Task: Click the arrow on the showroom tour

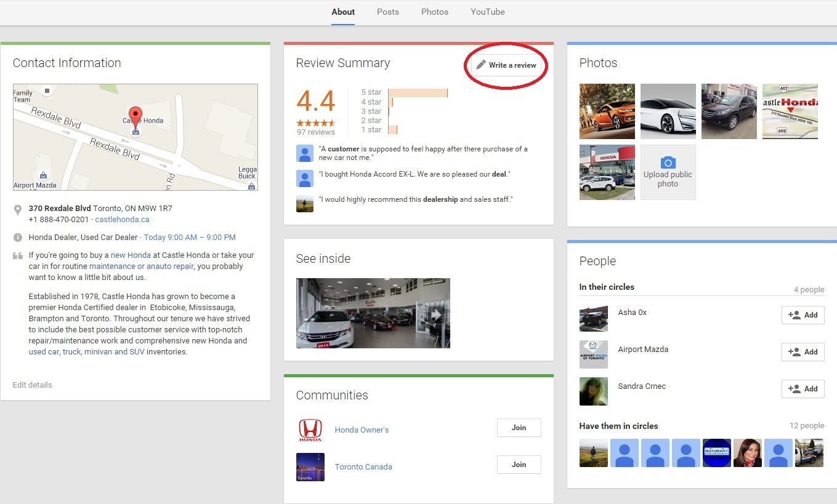Action: [436, 314]
